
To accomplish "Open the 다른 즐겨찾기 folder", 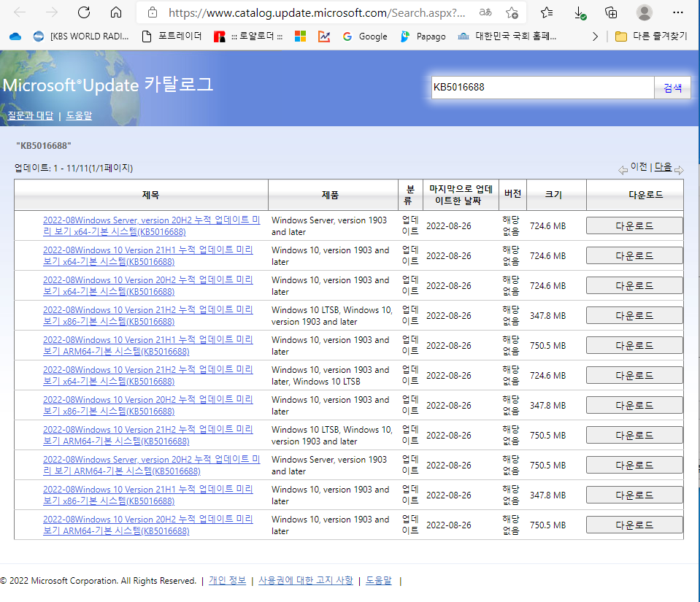I will pos(651,36).
